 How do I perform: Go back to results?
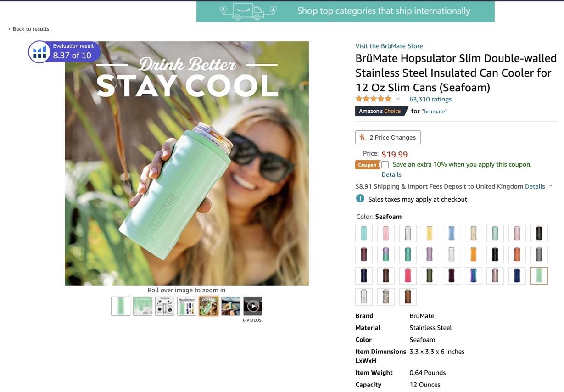(x=28, y=29)
